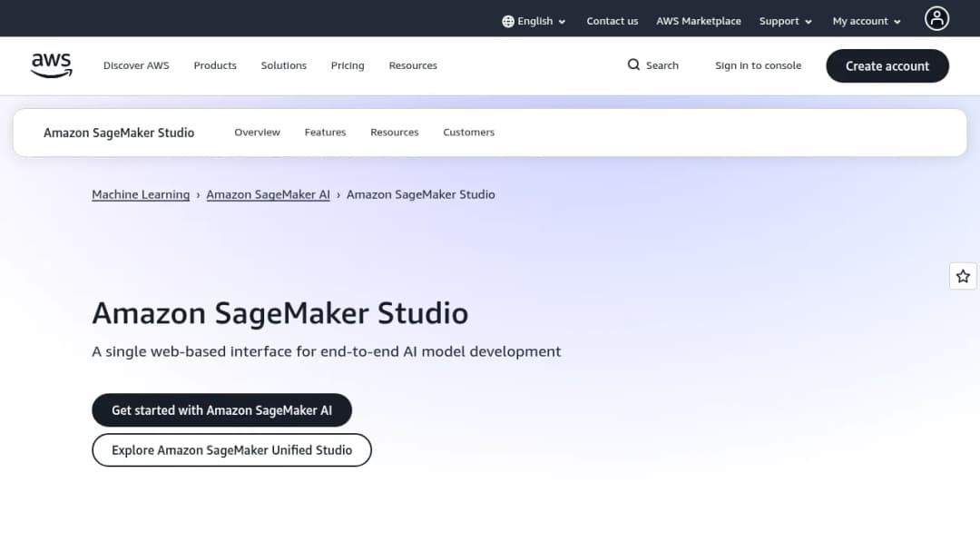
Task: Open the user profile avatar icon
Action: click(x=936, y=19)
